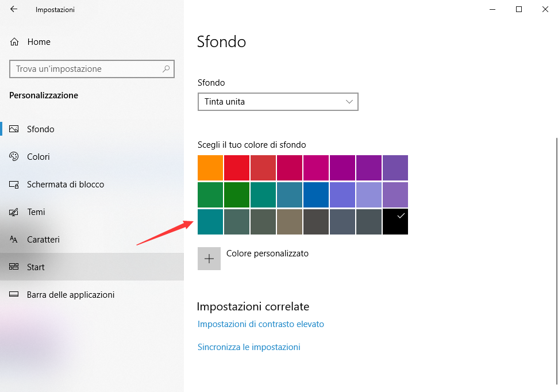The image size is (558, 392).
Task: Pick the slate blue-gray swatch
Action: [x=343, y=222]
